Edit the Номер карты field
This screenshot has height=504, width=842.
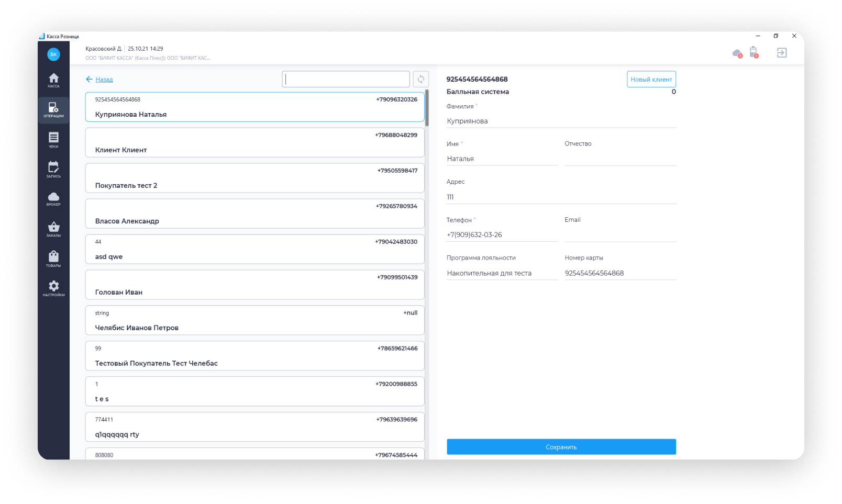click(x=621, y=273)
